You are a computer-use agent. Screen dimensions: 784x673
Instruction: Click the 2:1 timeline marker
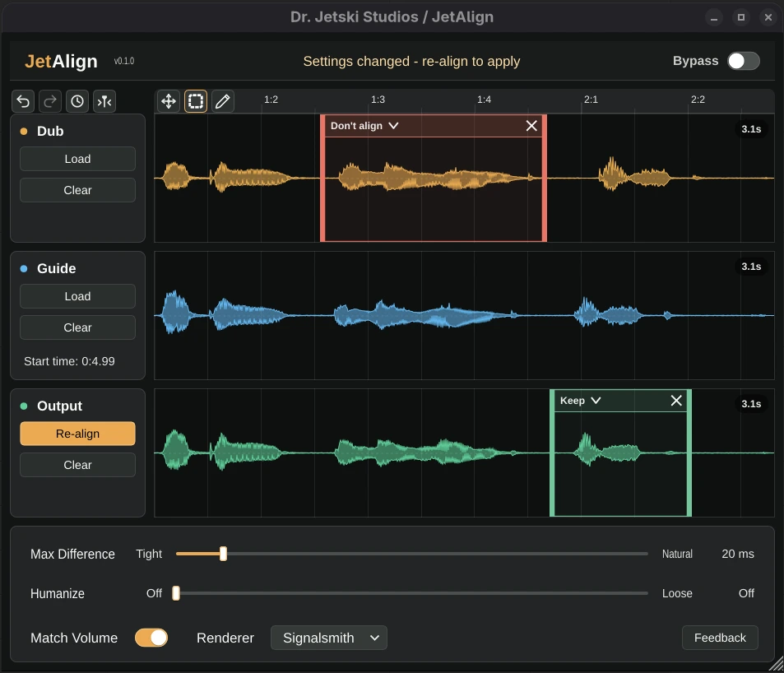click(x=591, y=100)
